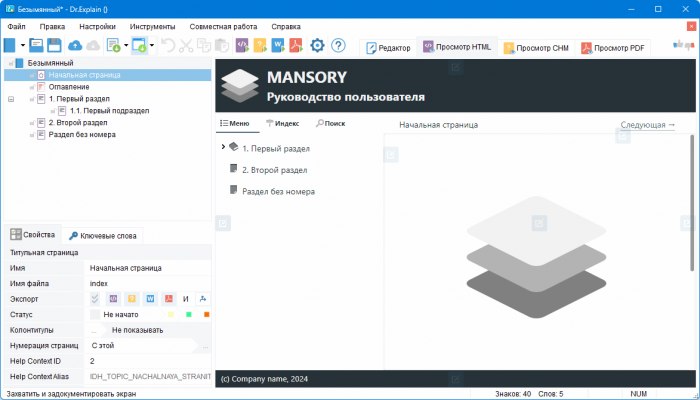Save the project with the floppy icon
Viewport: 700px width, 400px height.
54,45
